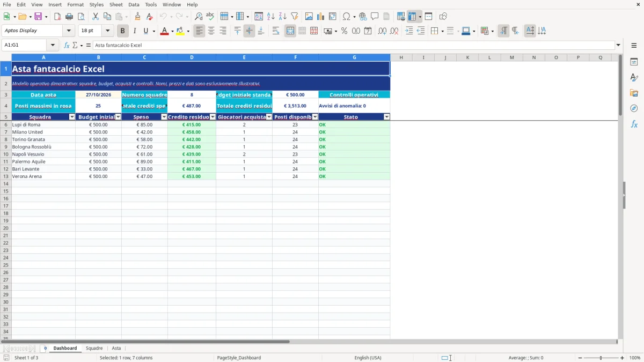Click Increase Indent icon
This screenshot has width=644, height=362.
point(409,31)
